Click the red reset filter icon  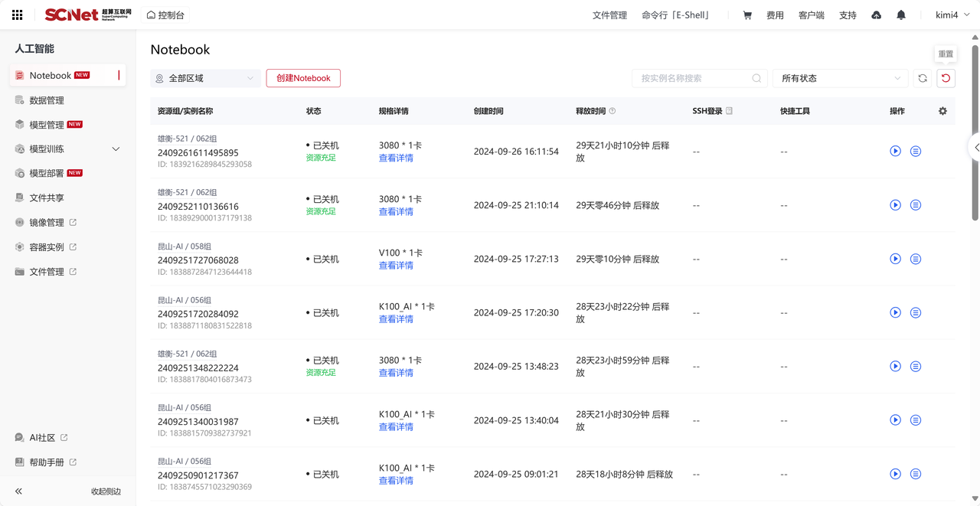click(946, 78)
